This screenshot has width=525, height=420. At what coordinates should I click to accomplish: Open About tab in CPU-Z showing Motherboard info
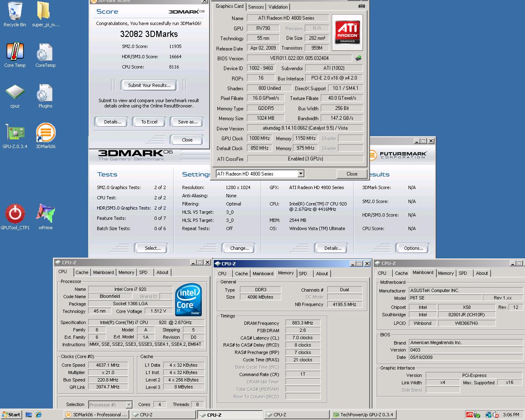pos(482,273)
